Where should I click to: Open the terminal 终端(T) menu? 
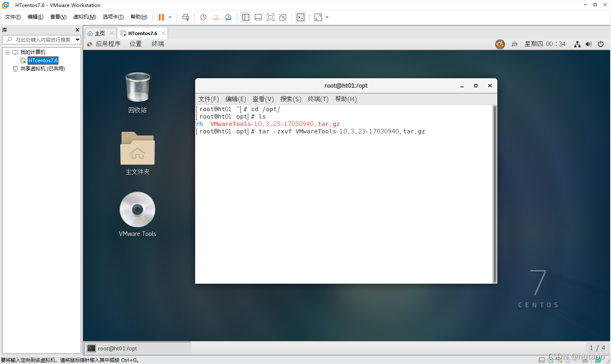click(x=318, y=99)
